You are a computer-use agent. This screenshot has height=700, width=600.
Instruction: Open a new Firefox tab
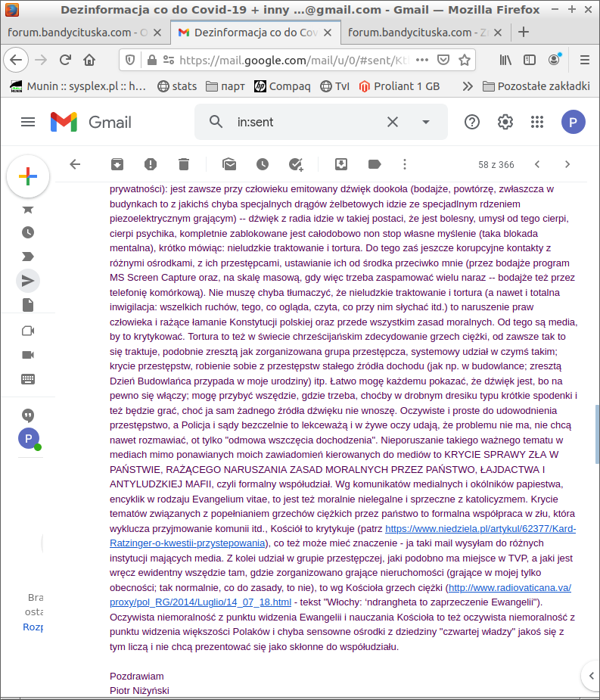point(524,32)
